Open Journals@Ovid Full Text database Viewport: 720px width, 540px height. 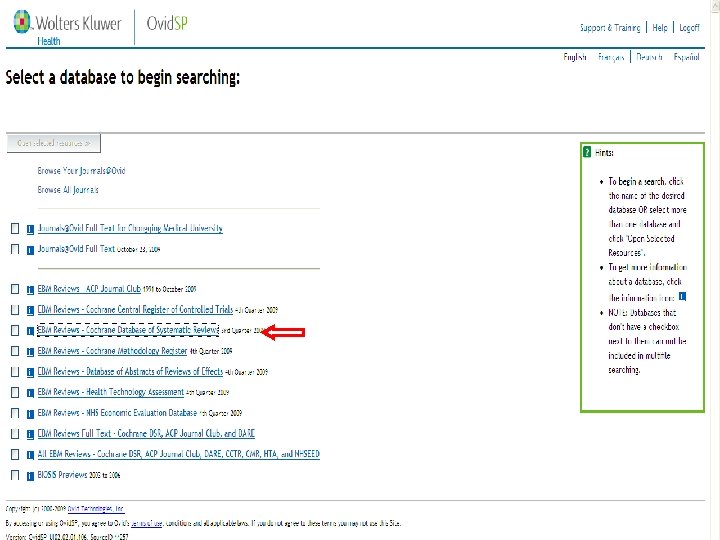point(76,249)
